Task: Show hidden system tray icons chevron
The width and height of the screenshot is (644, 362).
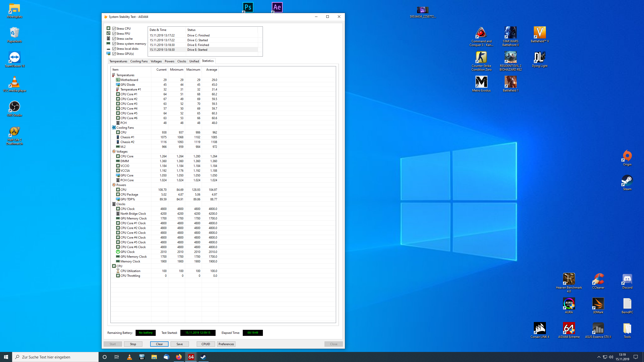Action: [x=599, y=357]
